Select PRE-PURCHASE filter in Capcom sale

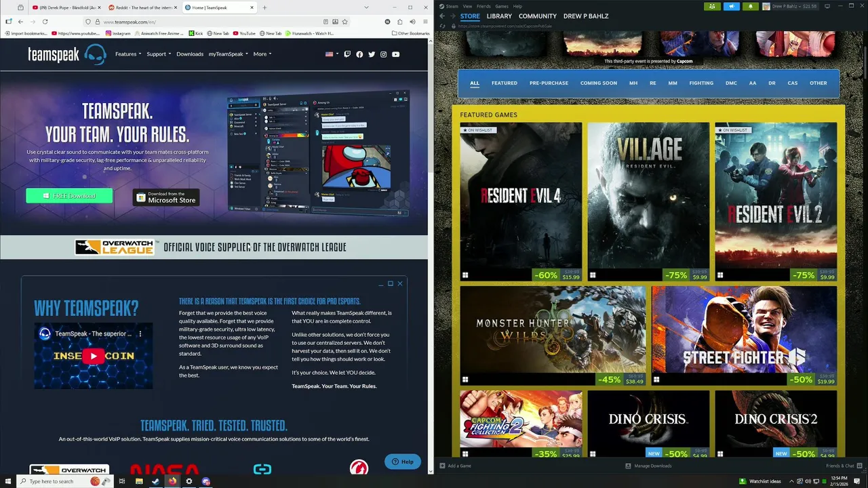(x=549, y=83)
